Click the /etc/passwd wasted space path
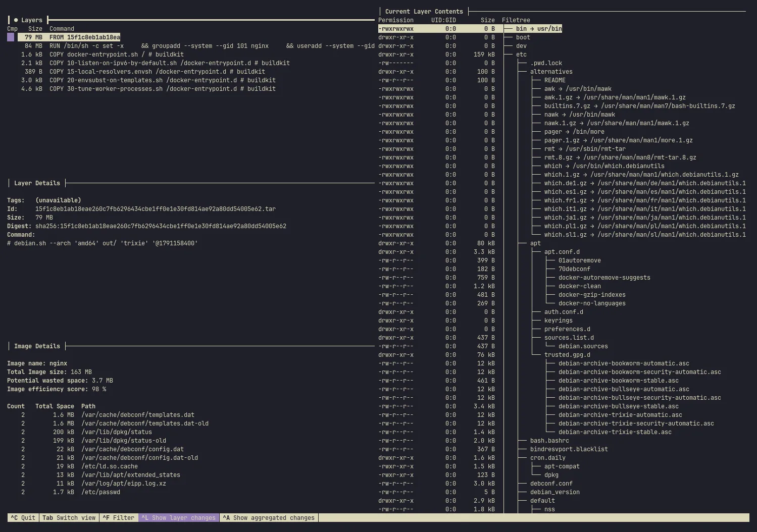The width and height of the screenshot is (757, 532). [x=100, y=492]
